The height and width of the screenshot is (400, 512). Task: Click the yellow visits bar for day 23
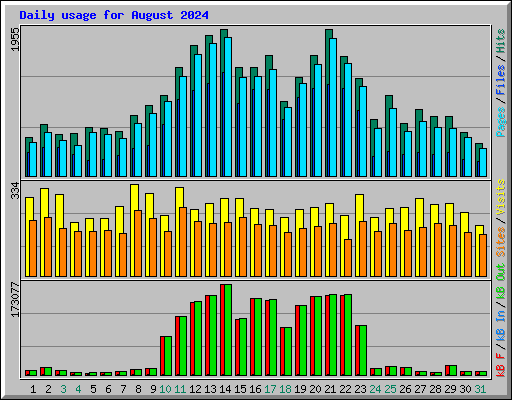point(358,235)
